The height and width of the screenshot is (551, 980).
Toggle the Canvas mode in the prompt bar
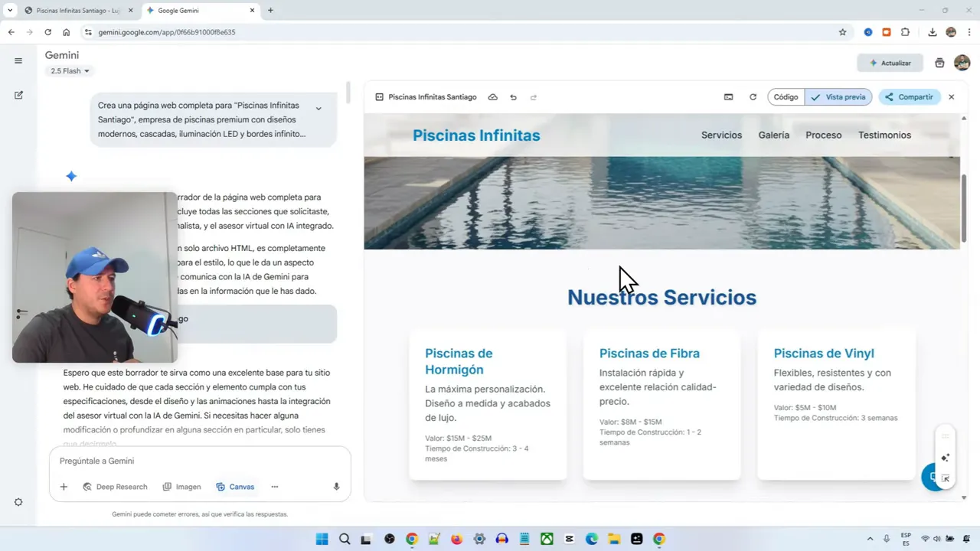click(235, 487)
